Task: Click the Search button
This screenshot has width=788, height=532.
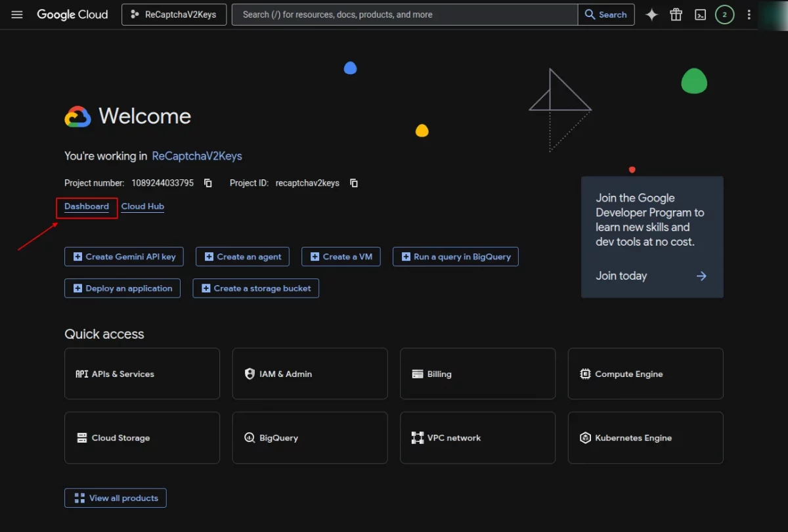Action: pyautogui.click(x=606, y=14)
